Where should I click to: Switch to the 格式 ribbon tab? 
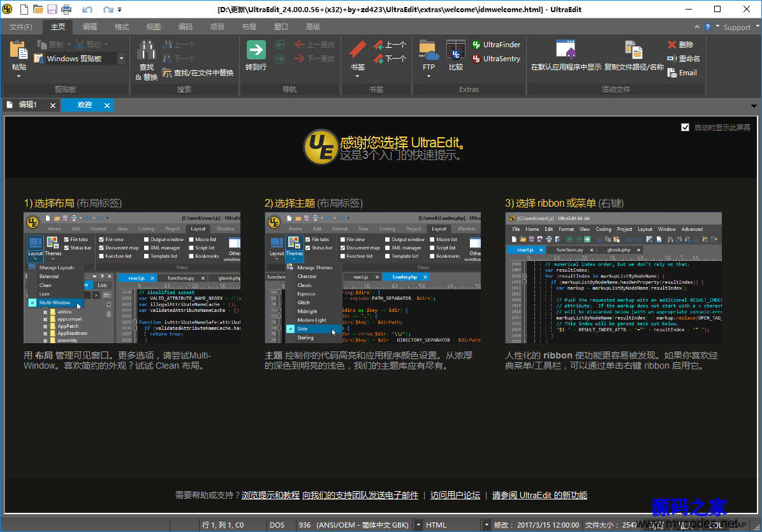coord(122,27)
